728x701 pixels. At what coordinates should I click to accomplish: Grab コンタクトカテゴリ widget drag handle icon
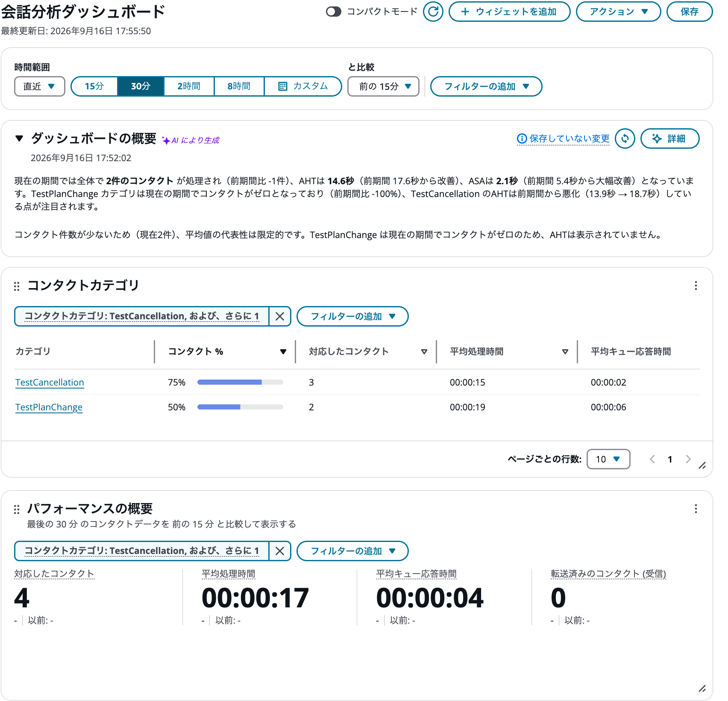click(17, 286)
